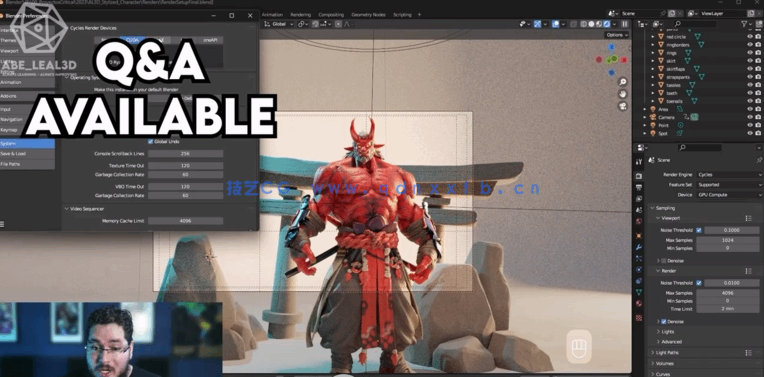Open the Modifiers wrench properties tab
The image size is (764, 377).
point(639,247)
